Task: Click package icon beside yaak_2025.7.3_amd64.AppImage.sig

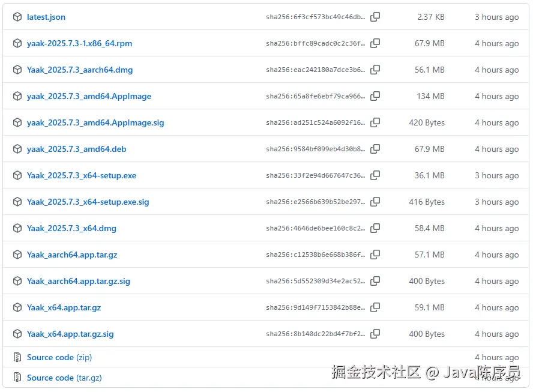Action: pos(17,122)
